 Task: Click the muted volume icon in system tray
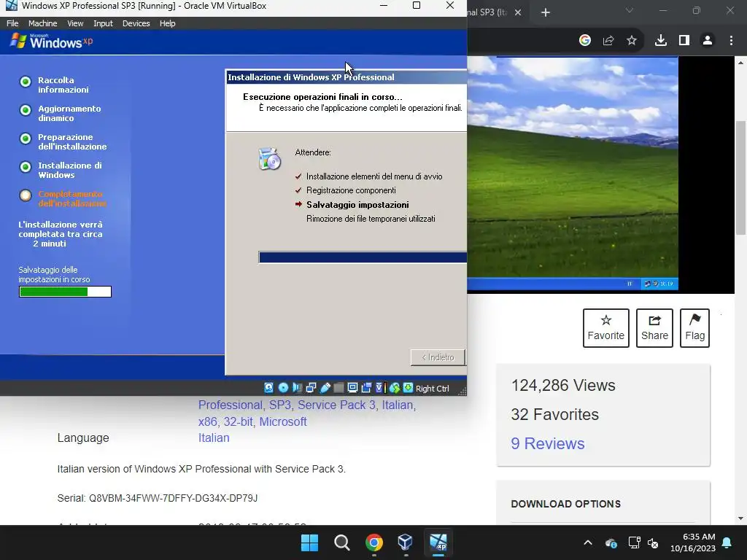[x=653, y=542]
